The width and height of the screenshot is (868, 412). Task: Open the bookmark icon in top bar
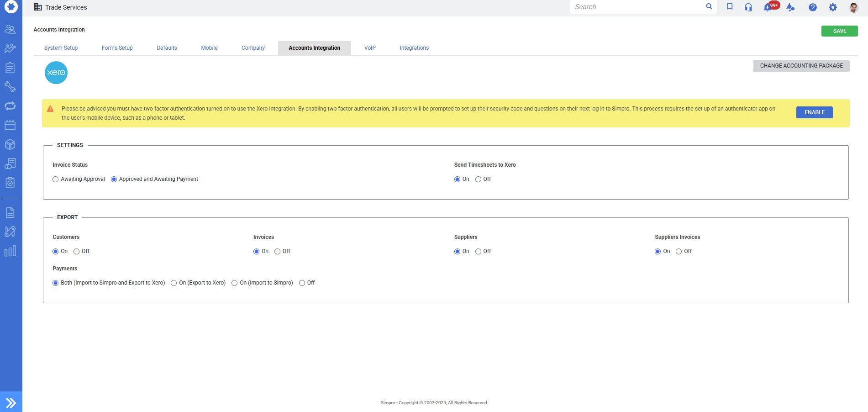730,7
